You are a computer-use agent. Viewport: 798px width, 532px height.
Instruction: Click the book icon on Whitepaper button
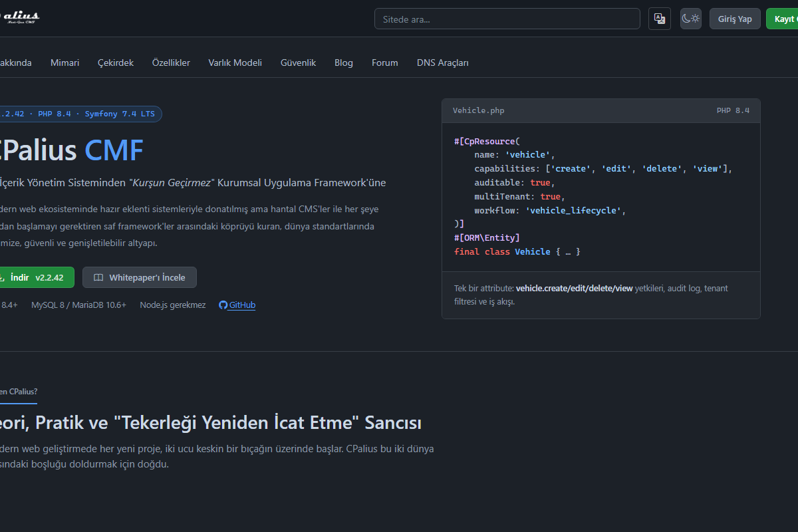[98, 277]
